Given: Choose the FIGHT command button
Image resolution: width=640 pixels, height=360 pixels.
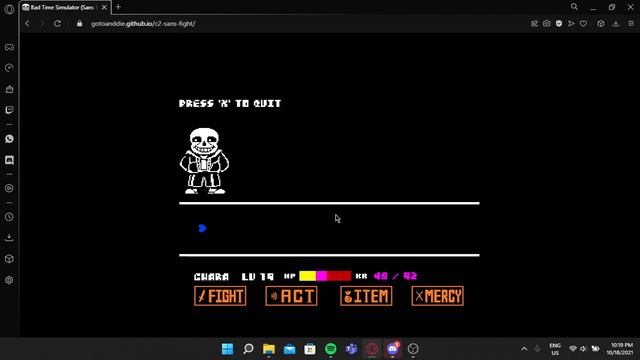Looking at the screenshot, I should [220, 296].
